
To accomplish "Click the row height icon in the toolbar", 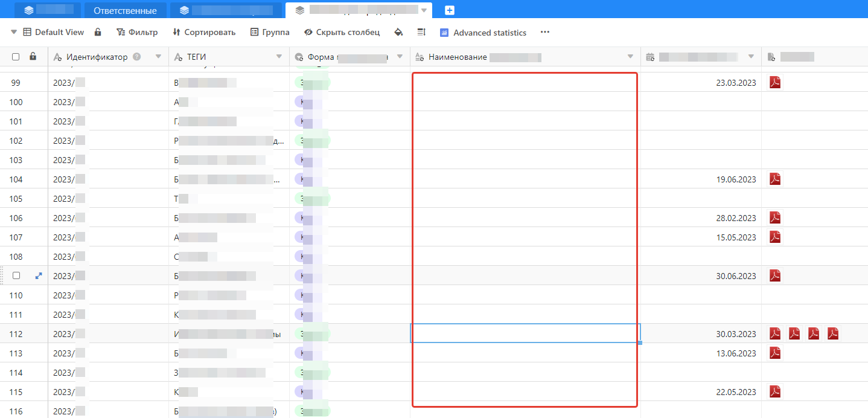I will [x=421, y=32].
